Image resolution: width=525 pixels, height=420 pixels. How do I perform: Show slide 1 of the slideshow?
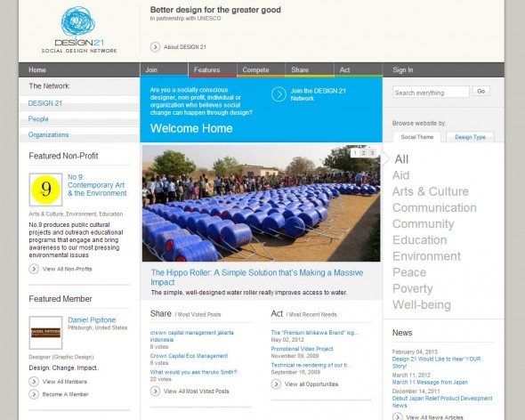click(355, 153)
